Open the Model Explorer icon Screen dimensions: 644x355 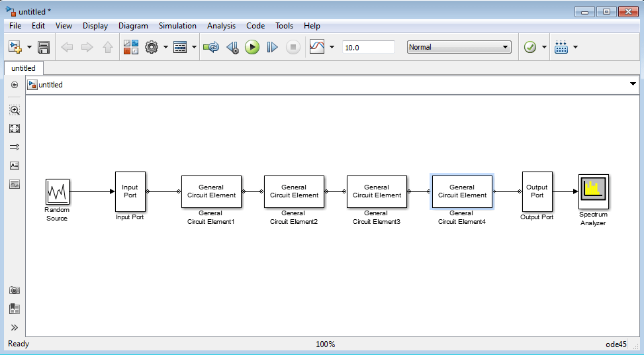click(x=180, y=47)
